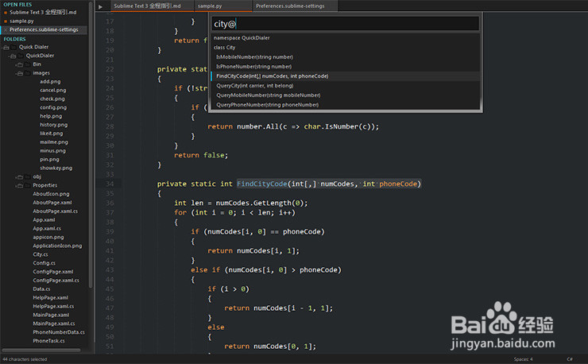Close Preferences.sublime-settings in open files list

click(6, 29)
